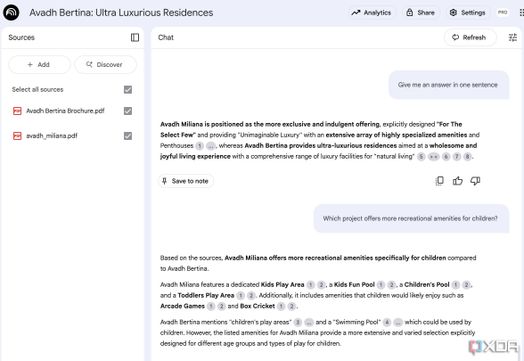This screenshot has height=361, width=524.
Task: Toggle Avadh Bertina Brochure.pdf checkbox
Action: pyautogui.click(x=128, y=111)
